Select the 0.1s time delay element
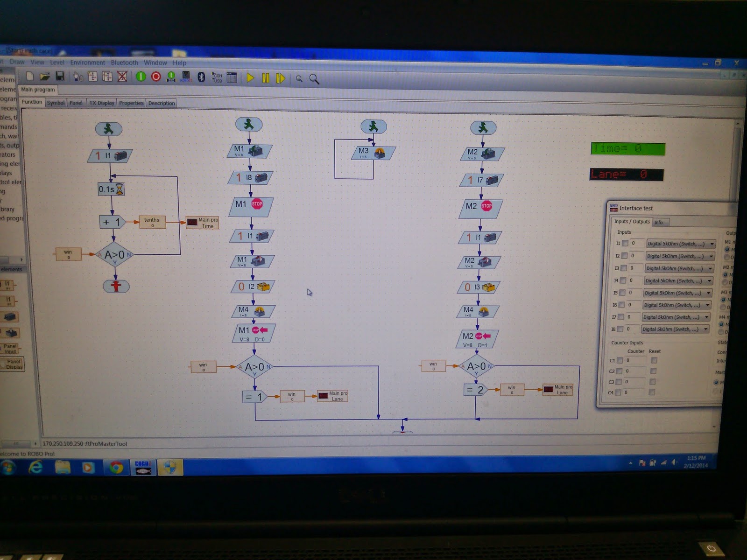 click(x=111, y=189)
